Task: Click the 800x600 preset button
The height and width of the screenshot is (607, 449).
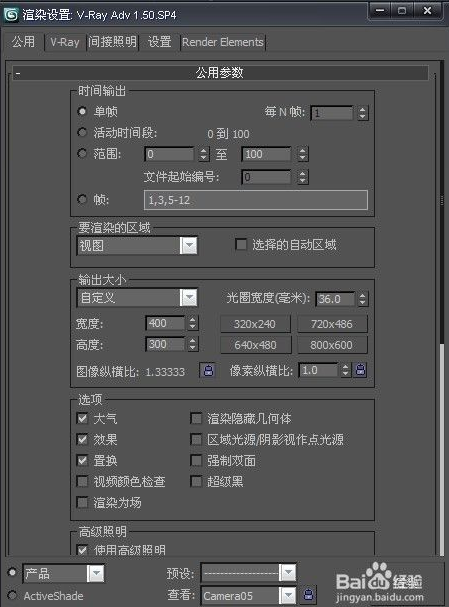Action: 332,345
